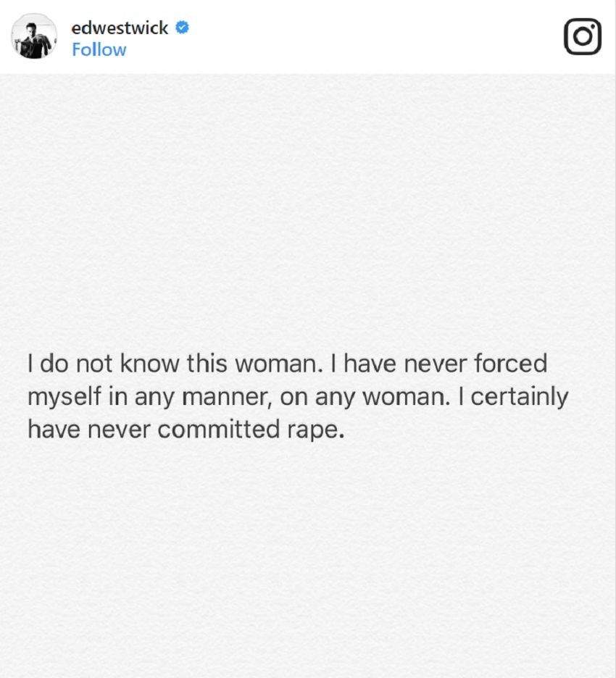Open Instagram via the camera logo icon

tap(582, 36)
